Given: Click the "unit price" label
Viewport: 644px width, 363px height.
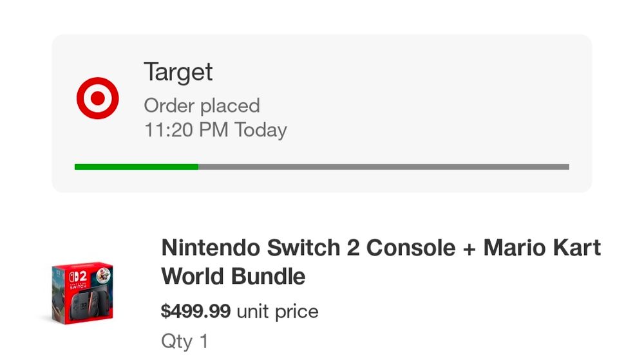Looking at the screenshot, I should [278, 312].
